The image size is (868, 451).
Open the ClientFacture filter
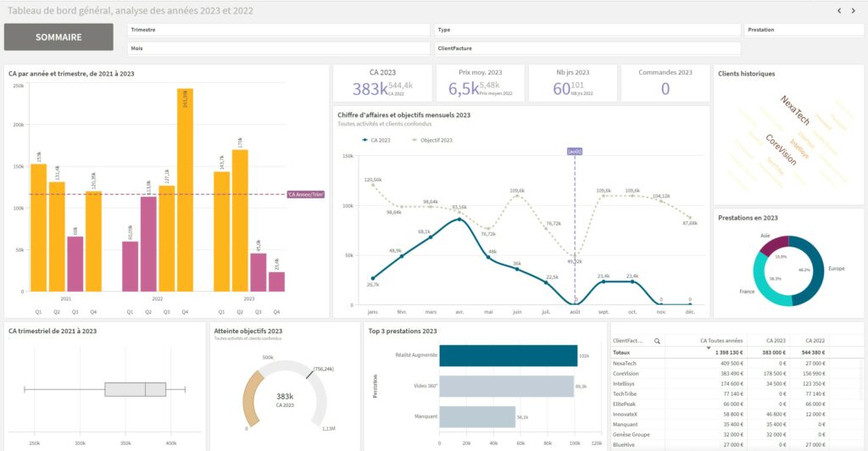(587, 48)
